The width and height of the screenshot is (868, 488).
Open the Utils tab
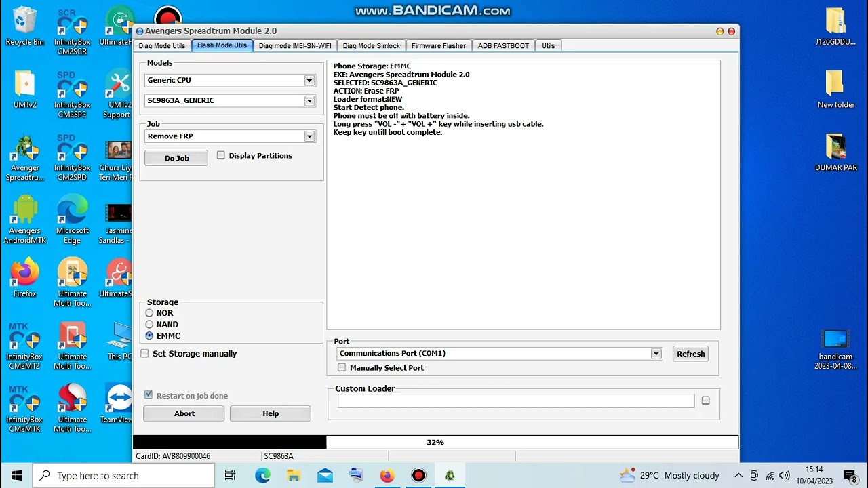(x=549, y=46)
